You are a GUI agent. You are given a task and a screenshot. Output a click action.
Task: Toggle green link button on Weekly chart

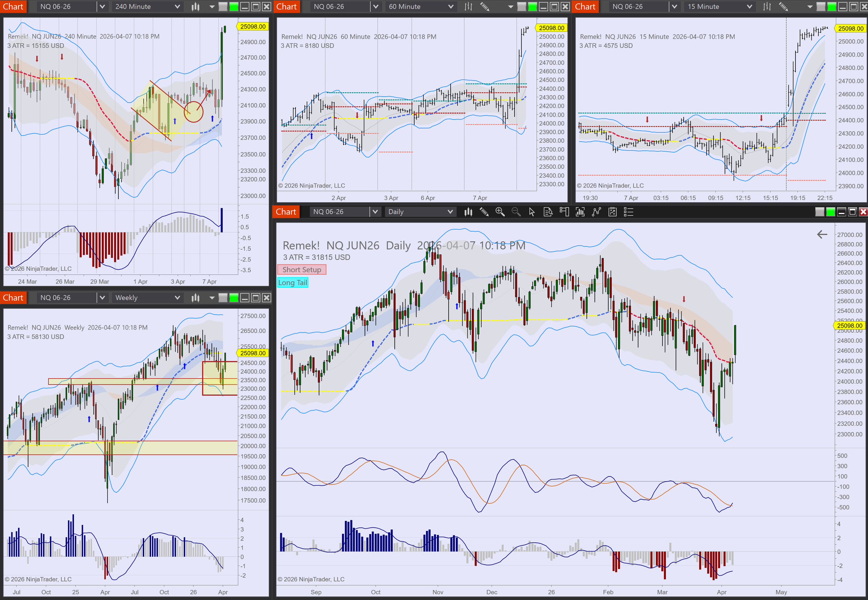[234, 298]
